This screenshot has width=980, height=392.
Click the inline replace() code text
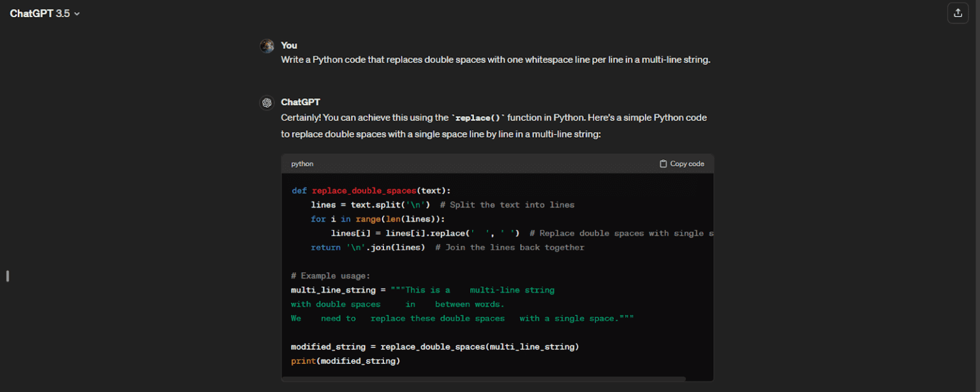[x=478, y=118]
